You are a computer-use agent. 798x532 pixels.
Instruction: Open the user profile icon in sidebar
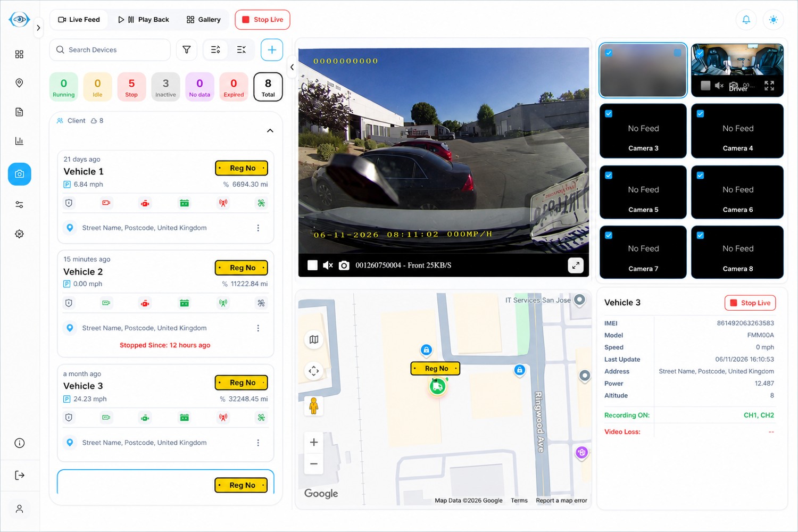click(19, 509)
